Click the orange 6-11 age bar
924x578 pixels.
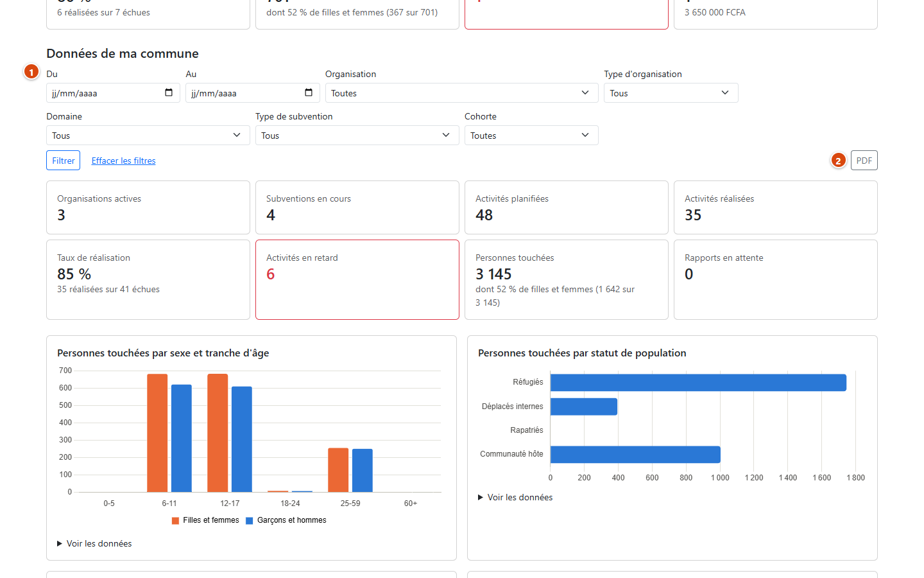coord(157,433)
